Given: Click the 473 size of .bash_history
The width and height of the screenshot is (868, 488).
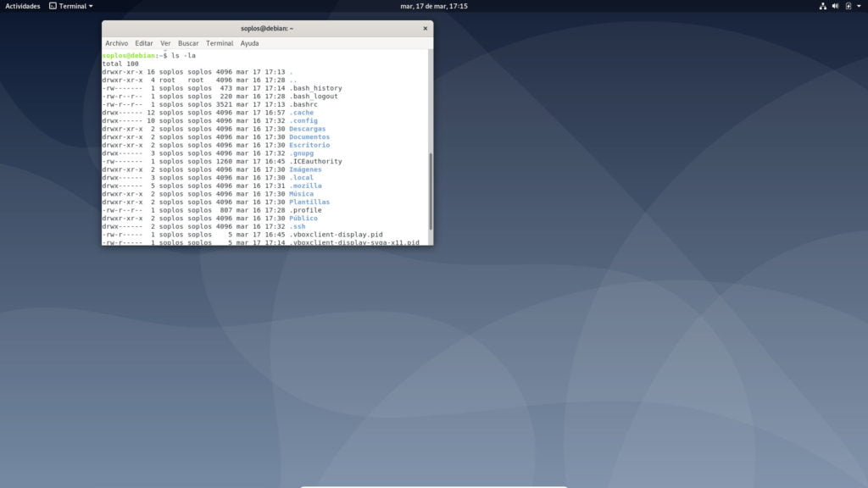Looking at the screenshot, I should click(226, 88).
